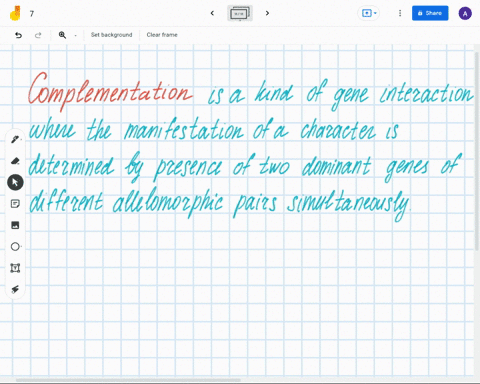Insert an image from sidebar
The height and width of the screenshot is (384, 480).
[x=15, y=225]
